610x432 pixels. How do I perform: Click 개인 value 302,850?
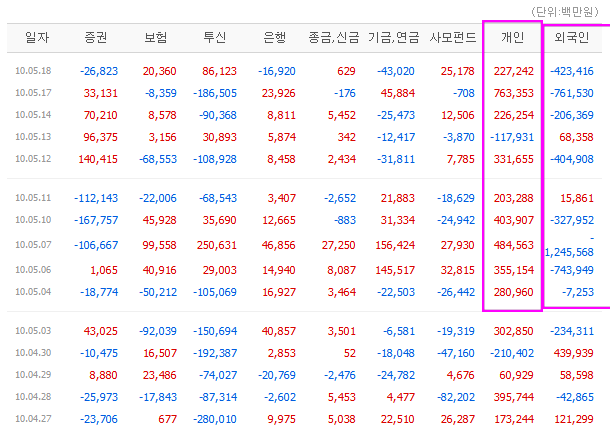(514, 331)
